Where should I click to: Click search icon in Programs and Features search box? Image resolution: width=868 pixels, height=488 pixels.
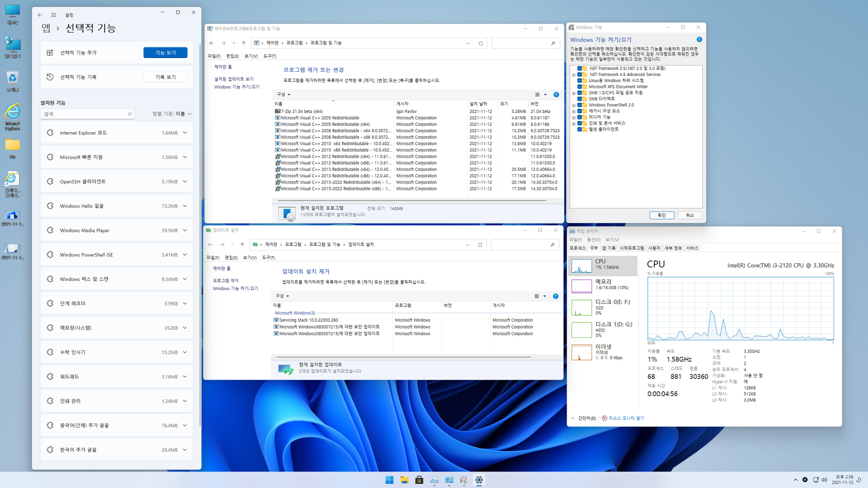click(x=553, y=43)
